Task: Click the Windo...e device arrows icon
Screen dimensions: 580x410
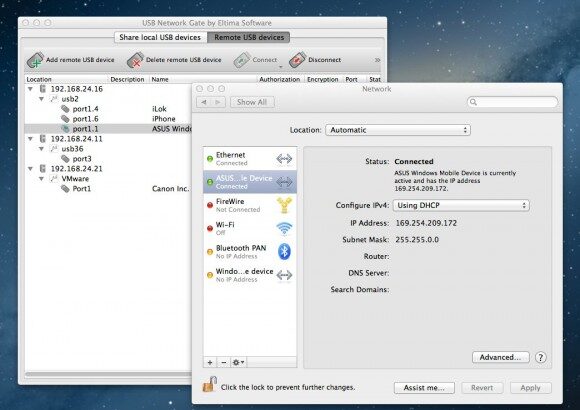Action: 284,275
